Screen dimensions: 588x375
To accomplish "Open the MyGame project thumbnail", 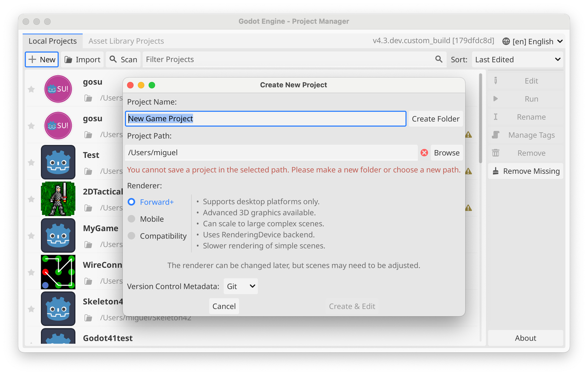I will click(58, 235).
